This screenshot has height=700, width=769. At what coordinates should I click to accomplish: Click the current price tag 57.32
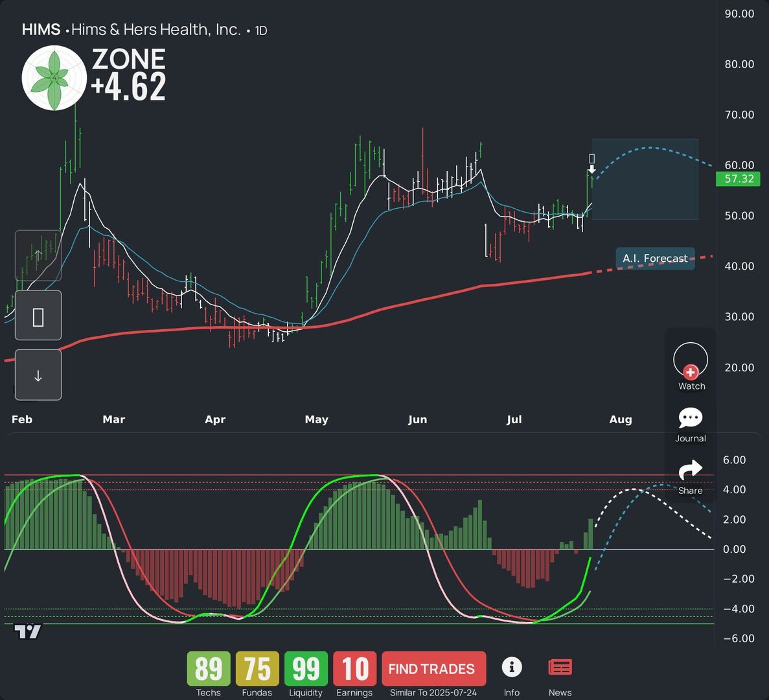pos(738,178)
